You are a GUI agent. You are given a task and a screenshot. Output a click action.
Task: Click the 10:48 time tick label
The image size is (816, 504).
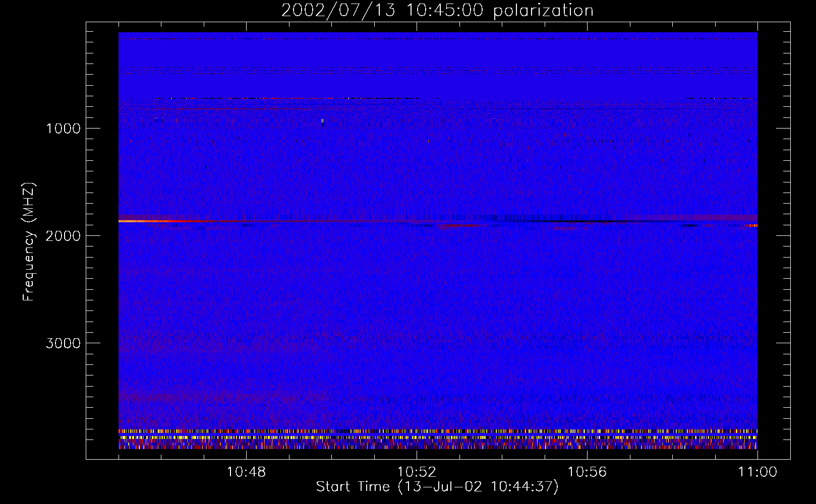pyautogui.click(x=246, y=472)
